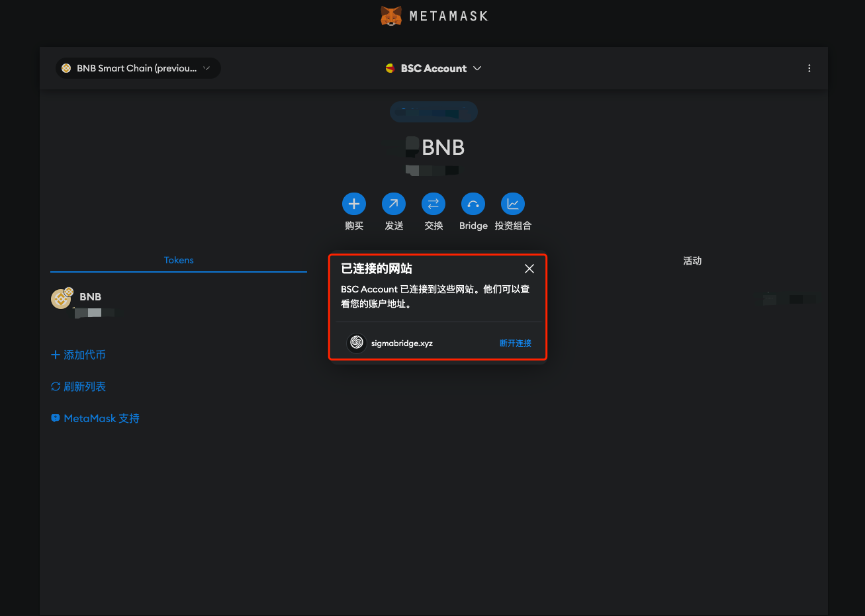
Task: Click the MetaMask fox logo
Action: click(391, 16)
